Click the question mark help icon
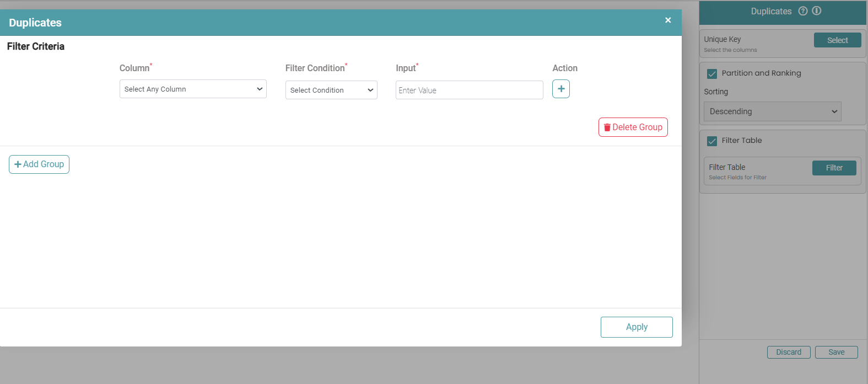 (803, 11)
